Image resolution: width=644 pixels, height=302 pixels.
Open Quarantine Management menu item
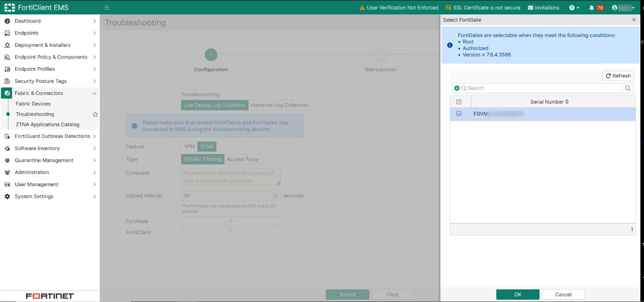(x=44, y=160)
